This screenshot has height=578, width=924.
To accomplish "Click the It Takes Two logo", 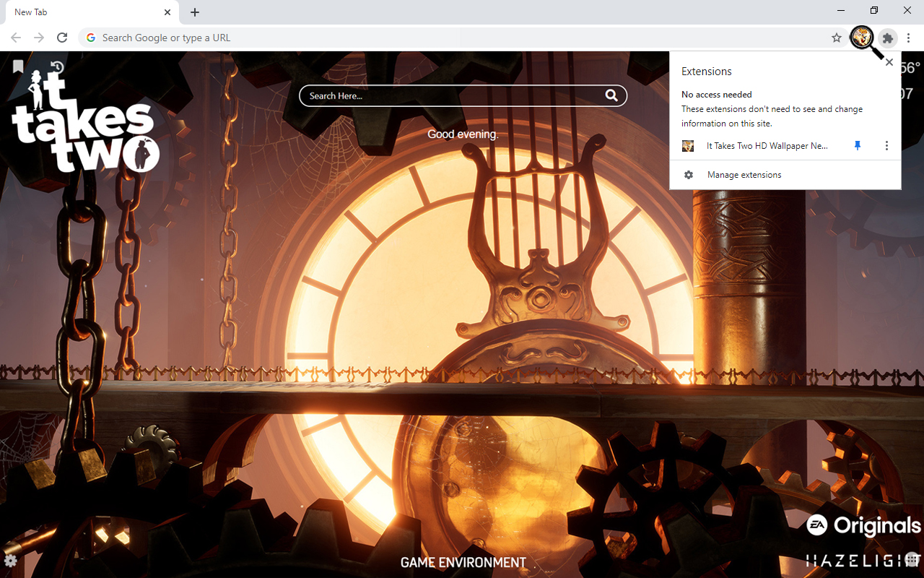I will point(85,121).
